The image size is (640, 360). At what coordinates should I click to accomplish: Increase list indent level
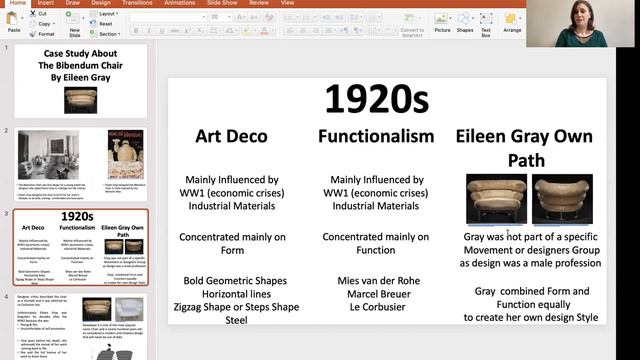339,18
